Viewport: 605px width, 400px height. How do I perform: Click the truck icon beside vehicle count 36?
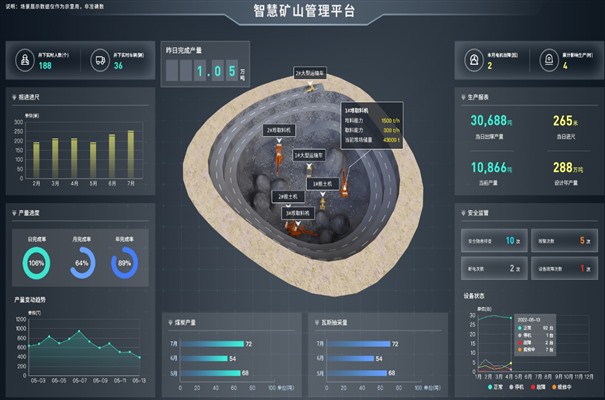click(x=100, y=60)
